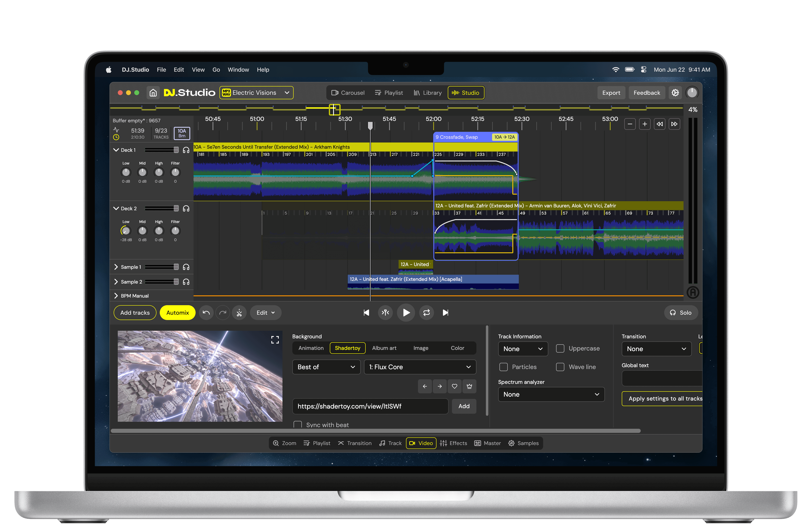Screen dimensions: 812x528
Task: Click the split/scissors tool icon
Action: click(239, 313)
